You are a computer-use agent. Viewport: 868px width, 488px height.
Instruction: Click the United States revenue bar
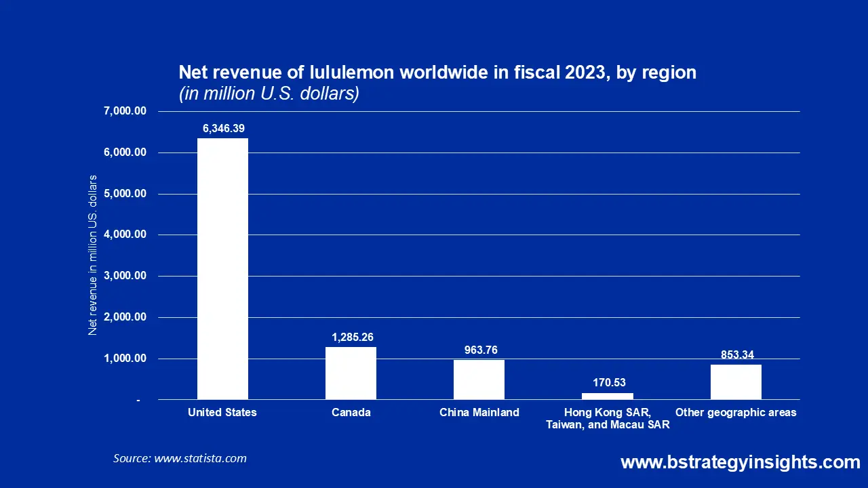(x=222, y=268)
